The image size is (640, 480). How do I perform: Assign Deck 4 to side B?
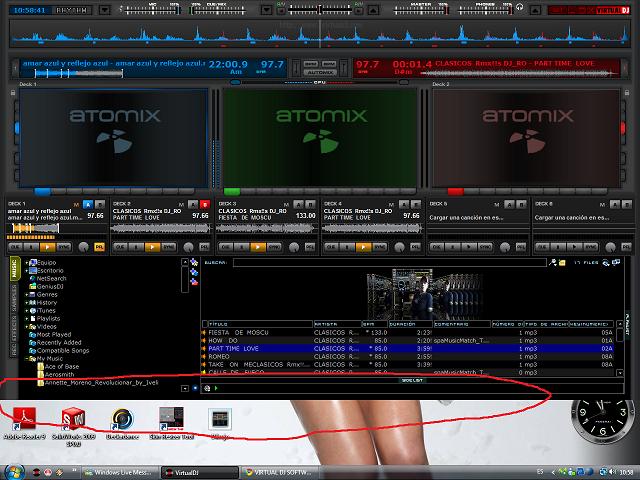pos(416,204)
